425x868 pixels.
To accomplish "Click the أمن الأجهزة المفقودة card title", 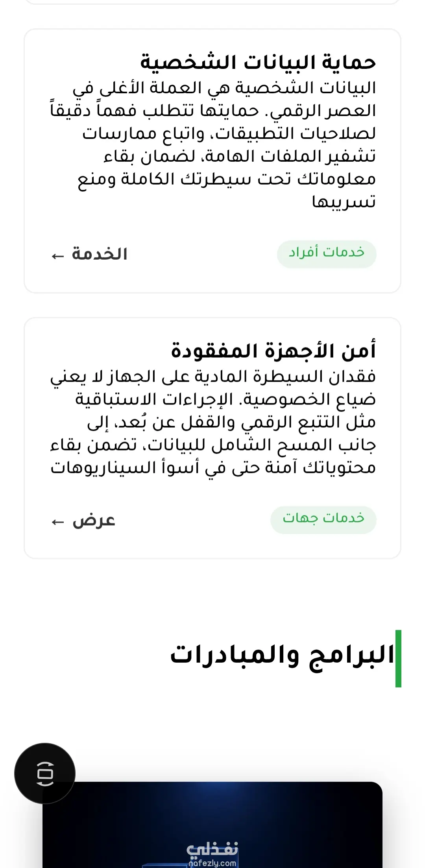I will point(273,351).
